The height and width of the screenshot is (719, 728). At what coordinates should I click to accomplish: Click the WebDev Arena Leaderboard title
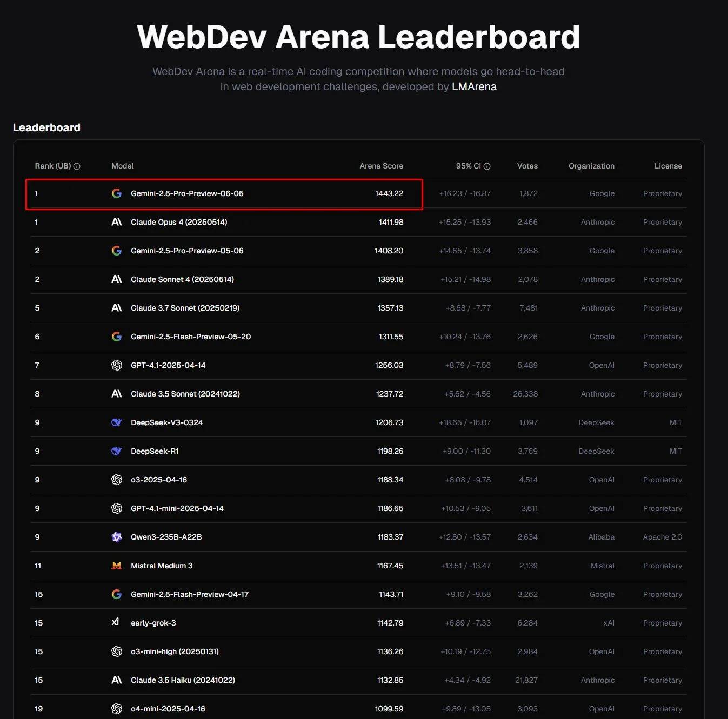tap(358, 37)
